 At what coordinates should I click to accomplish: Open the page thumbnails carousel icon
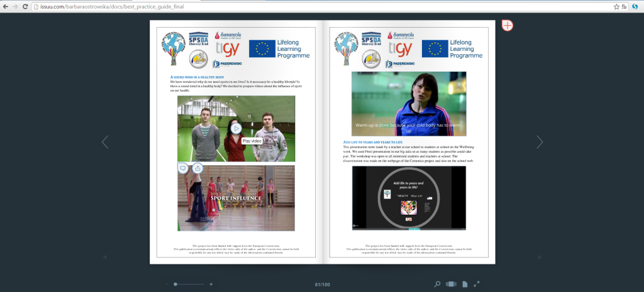[x=451, y=284]
